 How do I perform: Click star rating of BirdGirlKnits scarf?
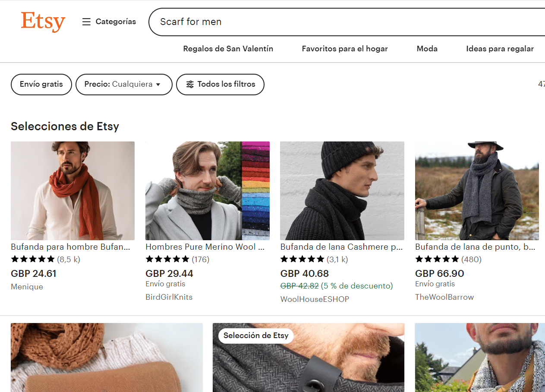coord(167,259)
